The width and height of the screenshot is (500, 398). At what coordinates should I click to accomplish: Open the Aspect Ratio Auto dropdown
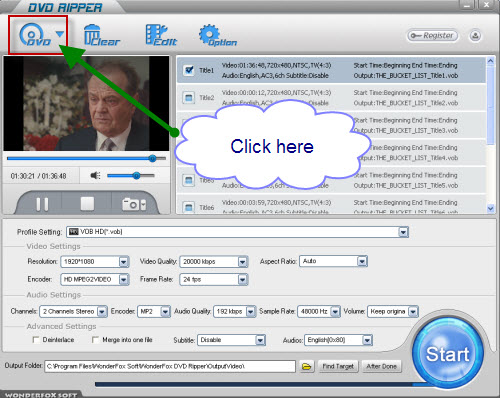click(x=333, y=261)
